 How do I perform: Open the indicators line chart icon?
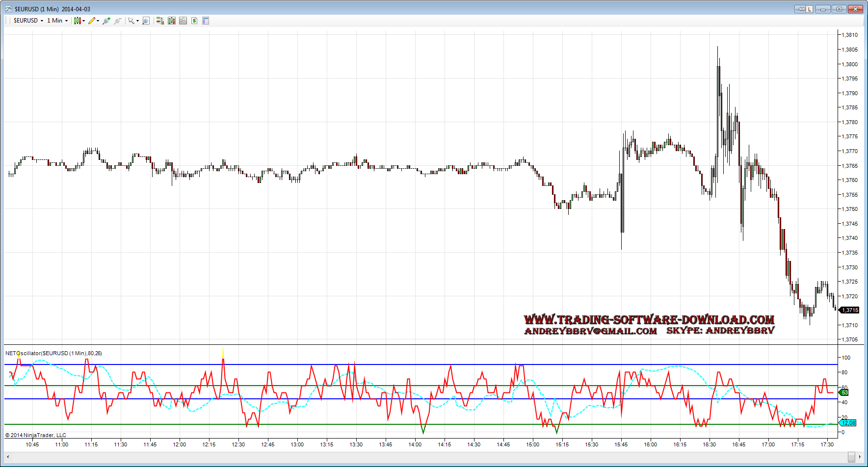(x=183, y=21)
